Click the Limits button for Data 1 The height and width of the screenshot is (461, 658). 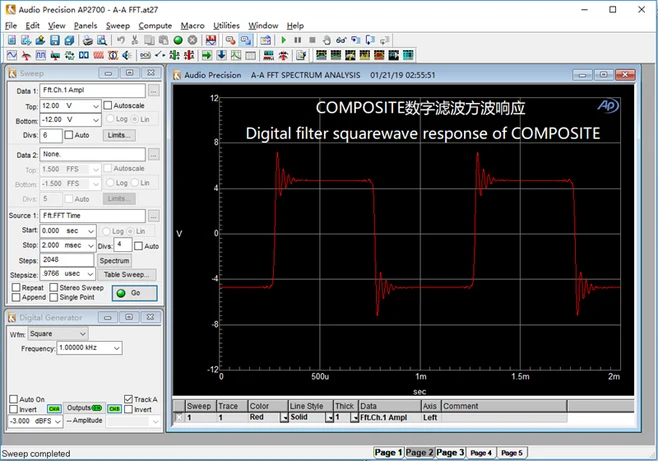click(119, 135)
